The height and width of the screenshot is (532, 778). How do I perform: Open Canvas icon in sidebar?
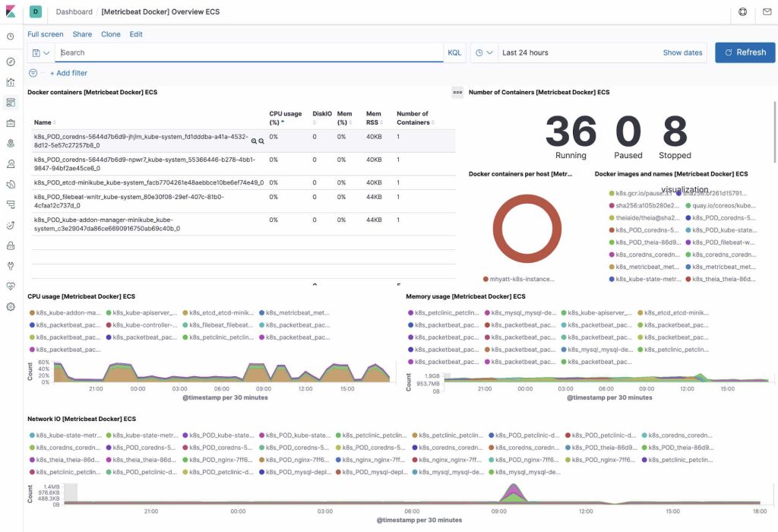coord(11,122)
